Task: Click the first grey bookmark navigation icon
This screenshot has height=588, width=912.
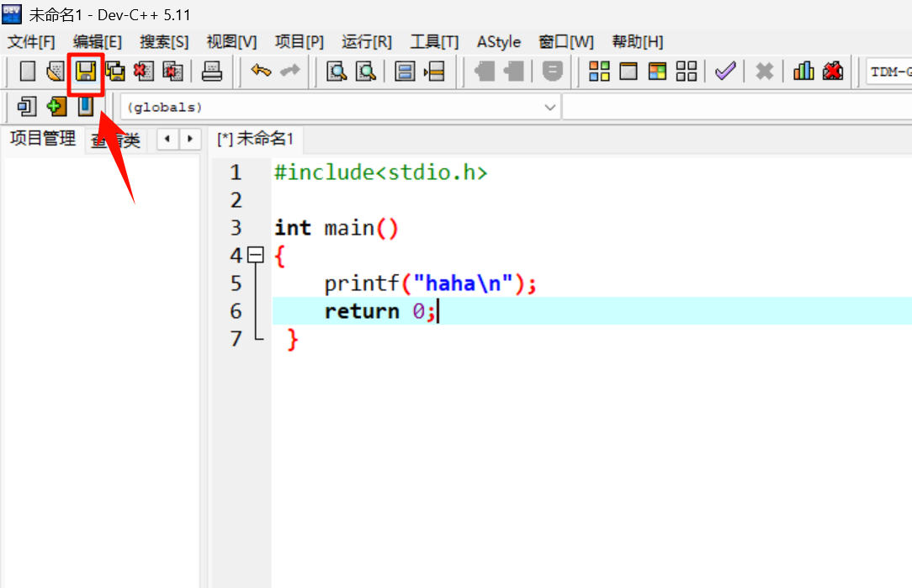Action: pyautogui.click(x=485, y=72)
